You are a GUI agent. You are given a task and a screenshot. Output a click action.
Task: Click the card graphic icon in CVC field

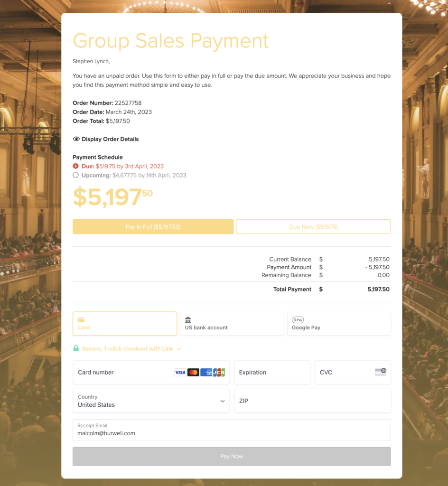click(380, 372)
